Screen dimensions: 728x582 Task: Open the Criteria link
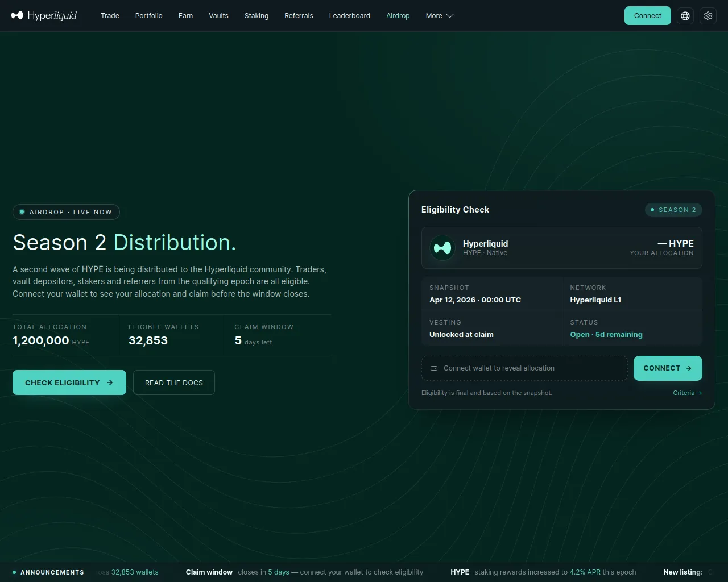coord(687,393)
